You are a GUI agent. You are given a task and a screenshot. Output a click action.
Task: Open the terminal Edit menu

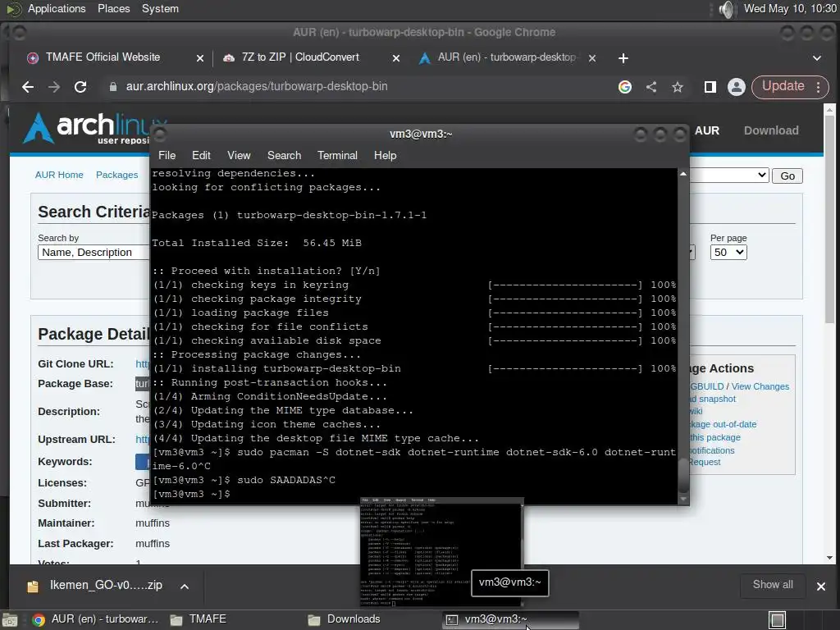point(201,155)
